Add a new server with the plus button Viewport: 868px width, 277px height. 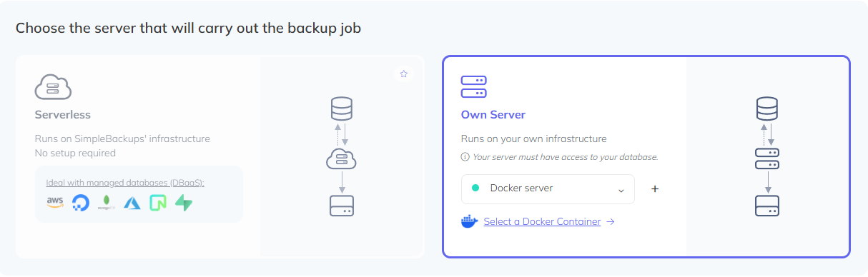654,189
